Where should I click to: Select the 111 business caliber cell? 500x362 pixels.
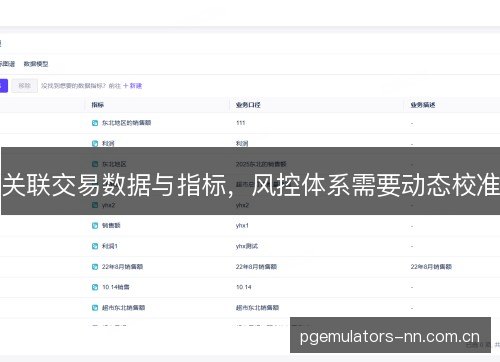point(240,123)
